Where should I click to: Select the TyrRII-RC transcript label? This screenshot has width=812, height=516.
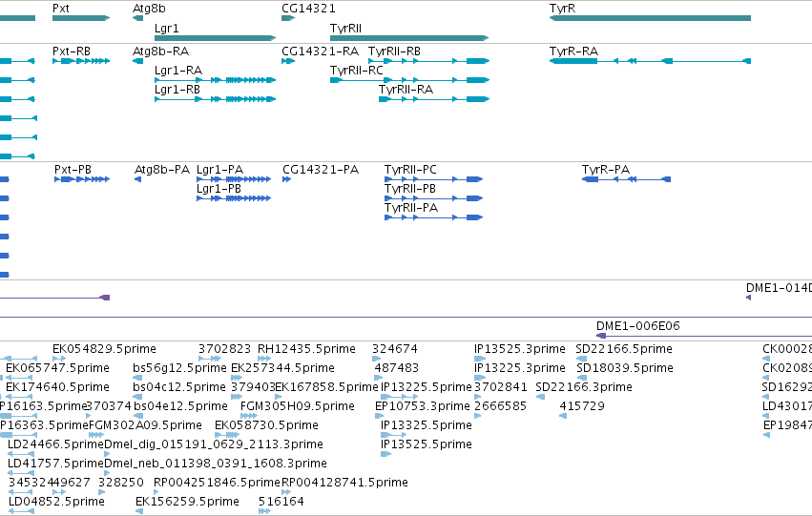click(356, 71)
